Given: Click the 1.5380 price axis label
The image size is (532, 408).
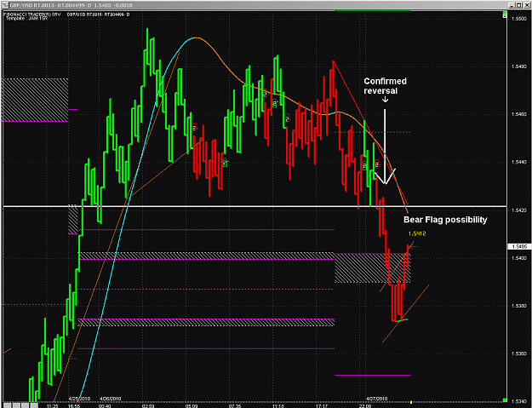Looking at the screenshot, I should [x=519, y=306].
